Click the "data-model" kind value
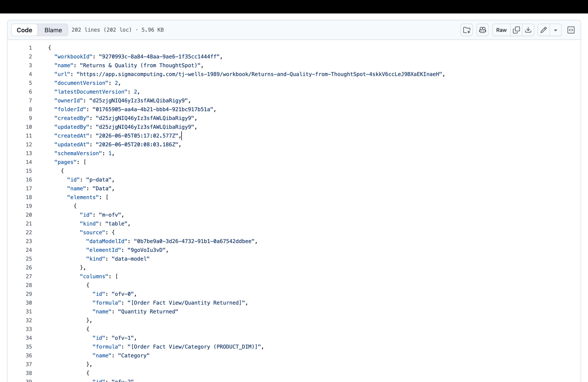 (131, 259)
